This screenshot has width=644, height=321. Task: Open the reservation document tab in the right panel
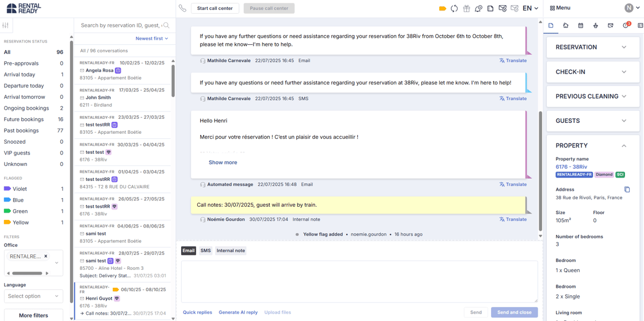(x=551, y=25)
